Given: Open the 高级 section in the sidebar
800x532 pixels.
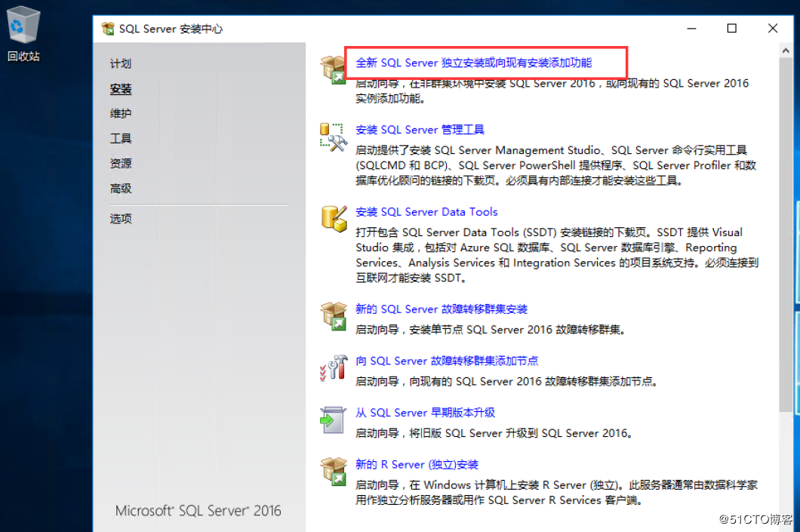Looking at the screenshot, I should (121, 188).
